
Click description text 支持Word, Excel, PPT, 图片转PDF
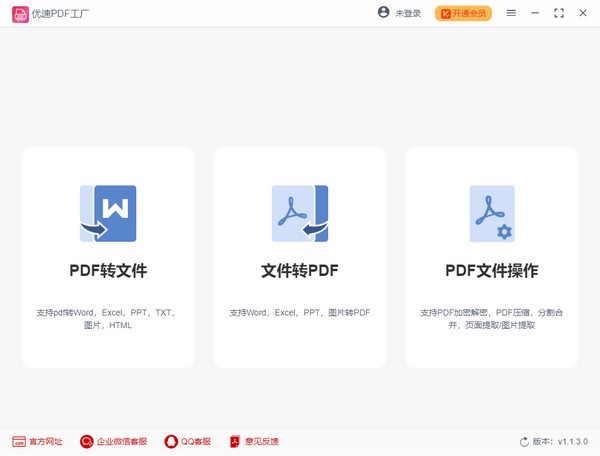tap(300, 313)
